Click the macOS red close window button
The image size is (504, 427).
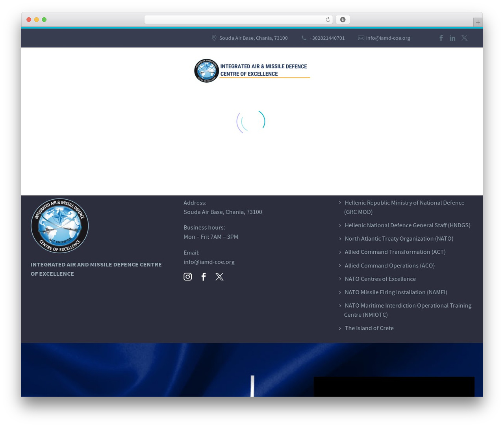pyautogui.click(x=29, y=20)
